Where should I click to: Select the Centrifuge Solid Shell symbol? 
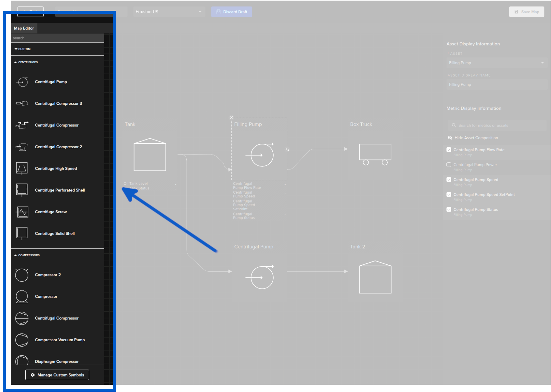click(55, 233)
